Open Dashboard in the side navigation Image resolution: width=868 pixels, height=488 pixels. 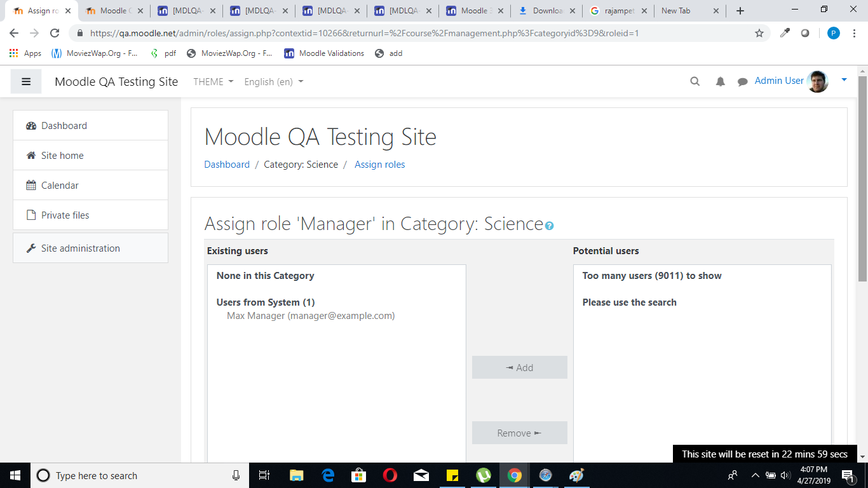pos(90,125)
